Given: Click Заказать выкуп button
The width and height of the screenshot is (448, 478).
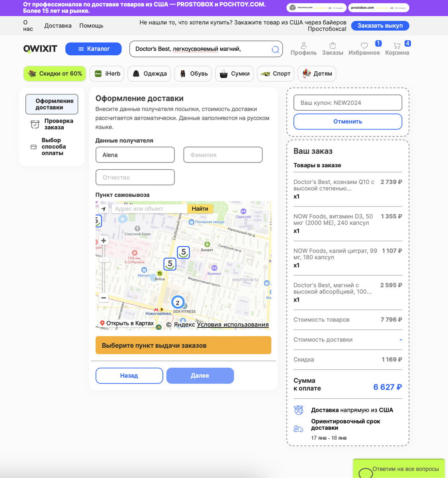Looking at the screenshot, I should coord(380,25).
